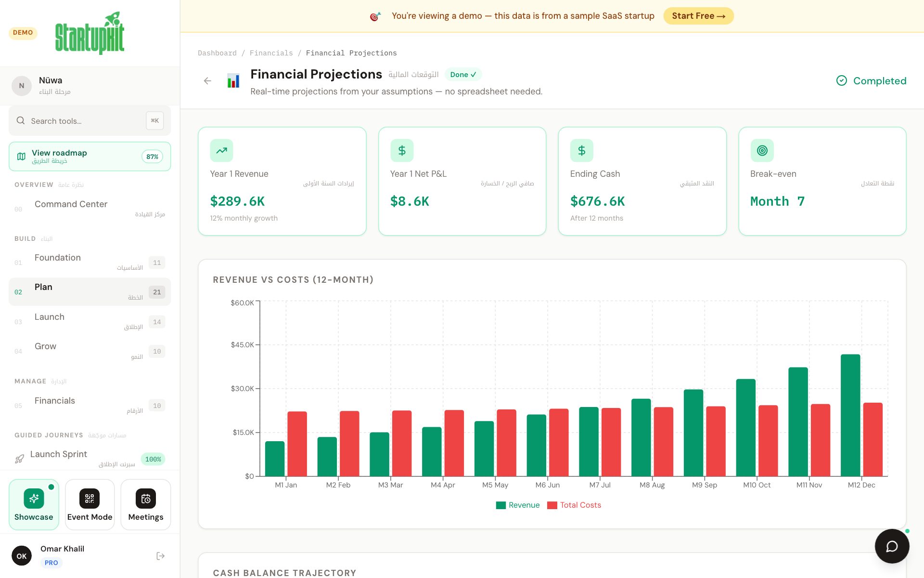Open the chat bubble widget
The height and width of the screenshot is (578, 924).
tap(892, 546)
